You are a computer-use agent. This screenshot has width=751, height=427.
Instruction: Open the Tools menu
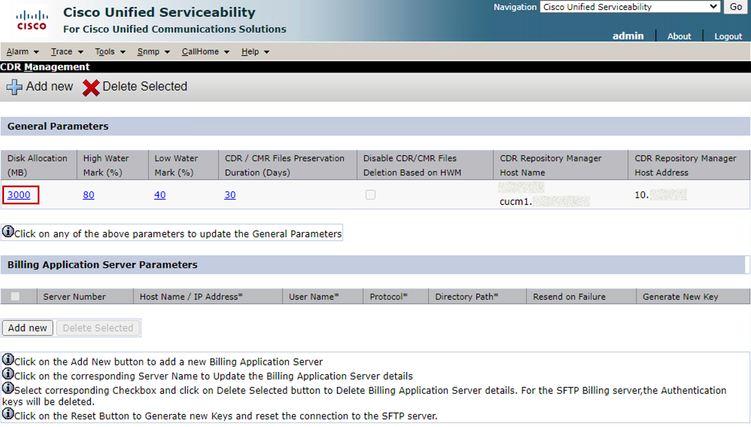(110, 52)
